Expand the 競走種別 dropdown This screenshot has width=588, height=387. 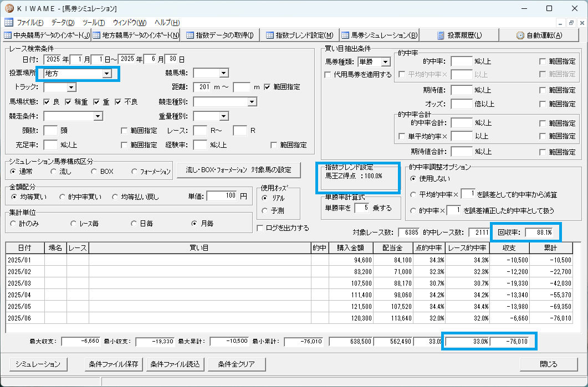(x=252, y=102)
